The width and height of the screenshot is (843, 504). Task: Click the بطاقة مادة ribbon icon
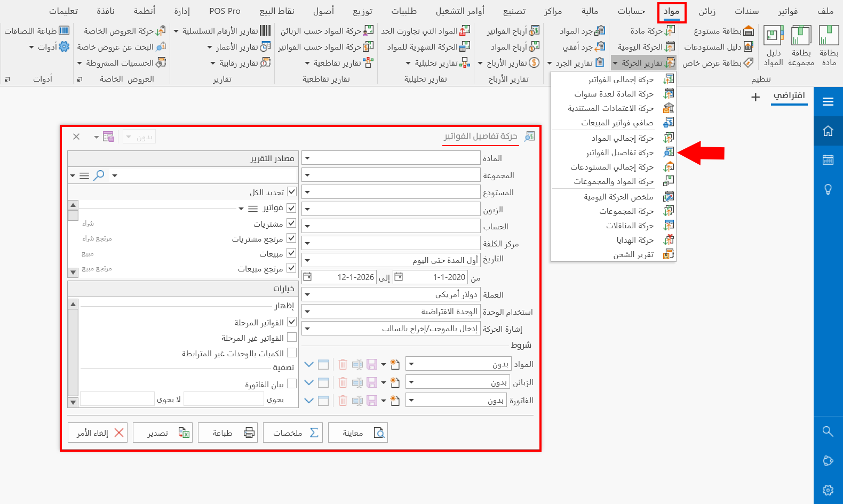click(829, 46)
